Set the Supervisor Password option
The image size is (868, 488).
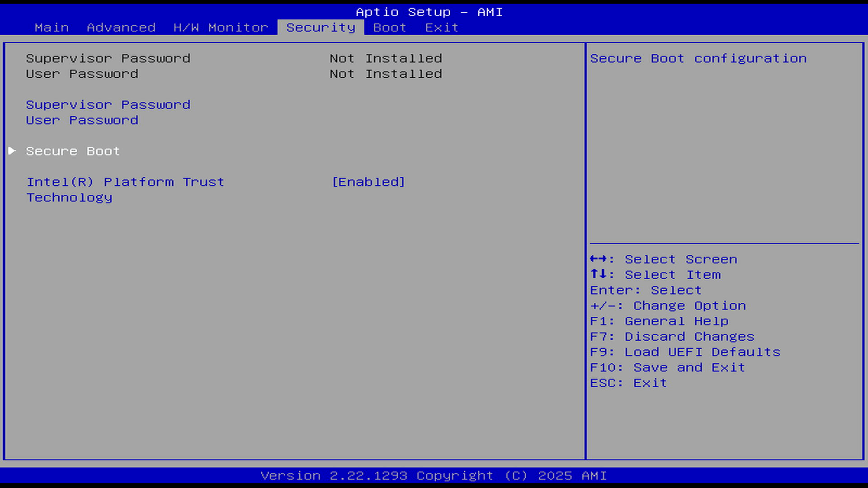(x=108, y=105)
